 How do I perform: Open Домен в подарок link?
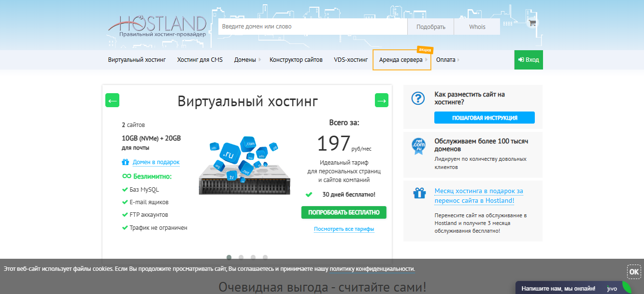click(156, 162)
